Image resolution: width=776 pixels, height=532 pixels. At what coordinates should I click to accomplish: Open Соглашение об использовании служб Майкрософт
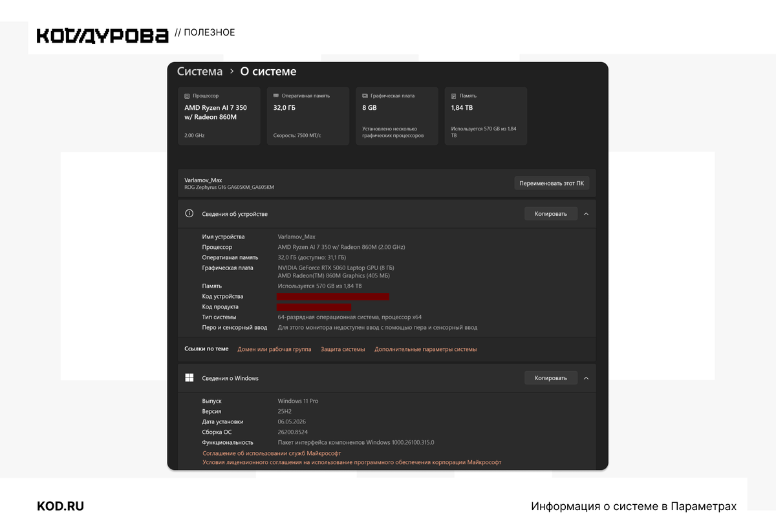[272, 453]
